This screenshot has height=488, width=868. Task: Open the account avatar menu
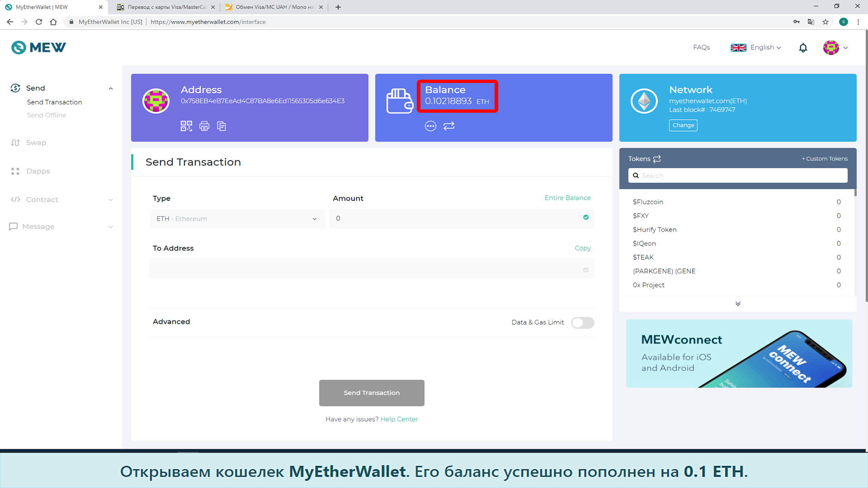[835, 47]
